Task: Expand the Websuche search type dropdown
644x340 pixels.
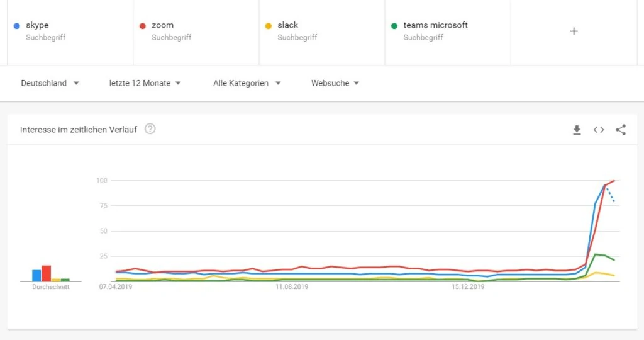Action: click(335, 83)
